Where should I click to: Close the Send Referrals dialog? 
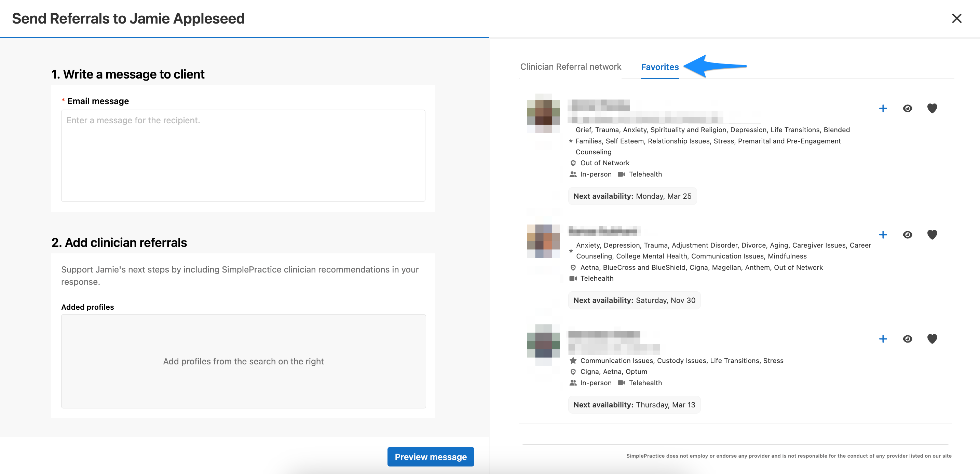956,18
